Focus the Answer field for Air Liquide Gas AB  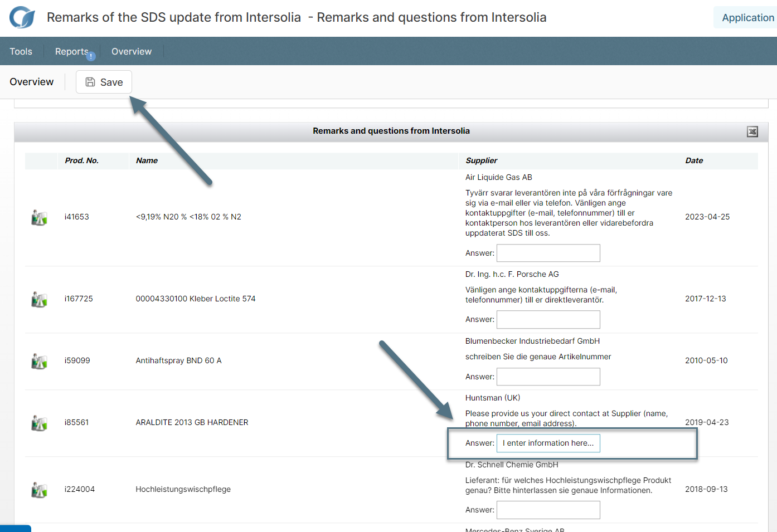tap(548, 253)
